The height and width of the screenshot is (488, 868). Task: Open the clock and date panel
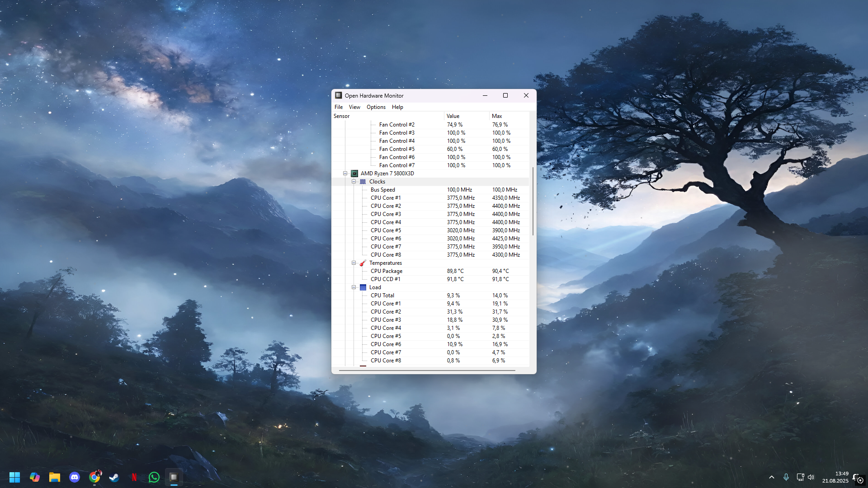pos(835,477)
